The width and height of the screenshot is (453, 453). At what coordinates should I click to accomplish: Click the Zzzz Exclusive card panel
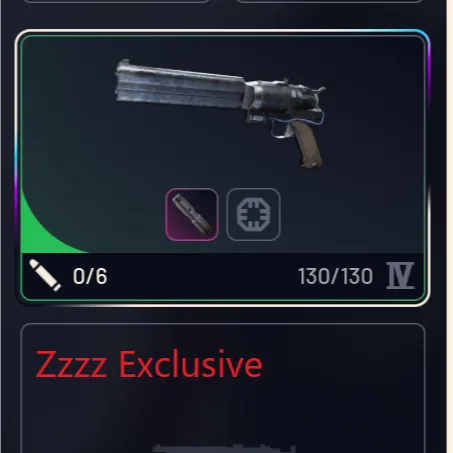[x=223, y=388]
